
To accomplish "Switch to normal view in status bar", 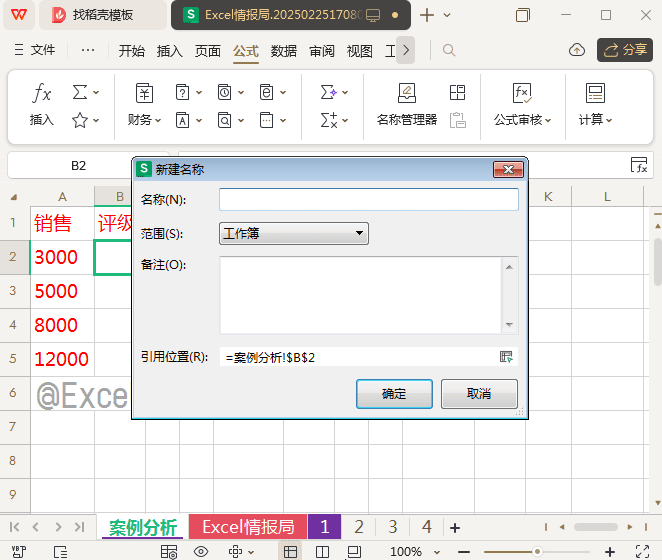I will click(x=290, y=552).
